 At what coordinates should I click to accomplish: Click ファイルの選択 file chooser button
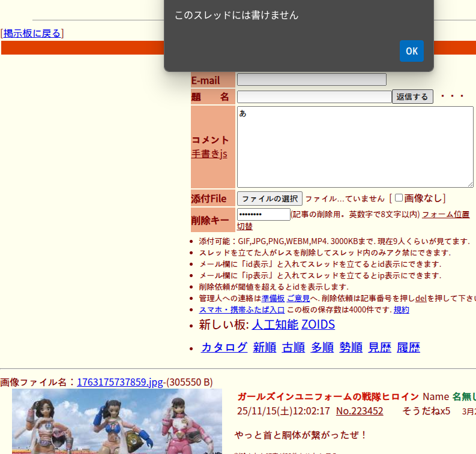pos(270,199)
